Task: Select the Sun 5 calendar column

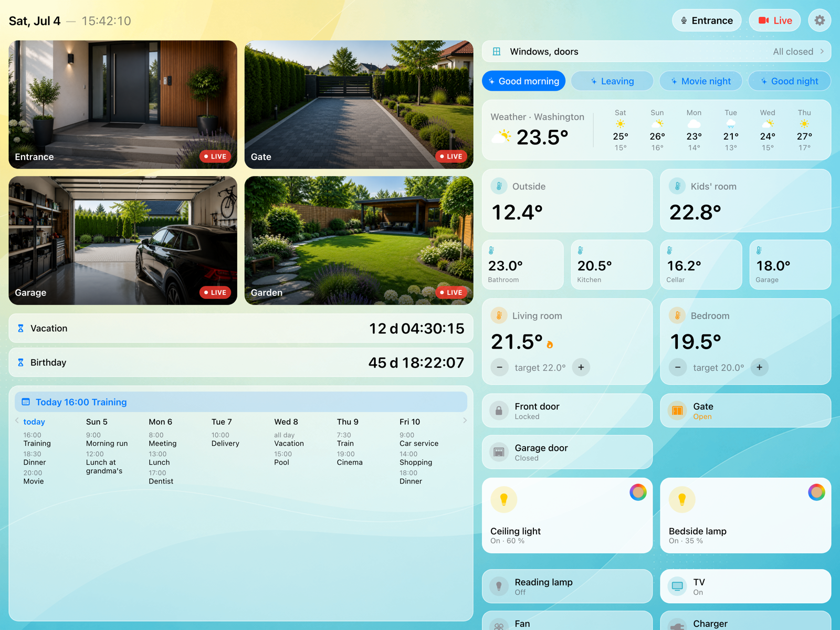Action: [97, 422]
